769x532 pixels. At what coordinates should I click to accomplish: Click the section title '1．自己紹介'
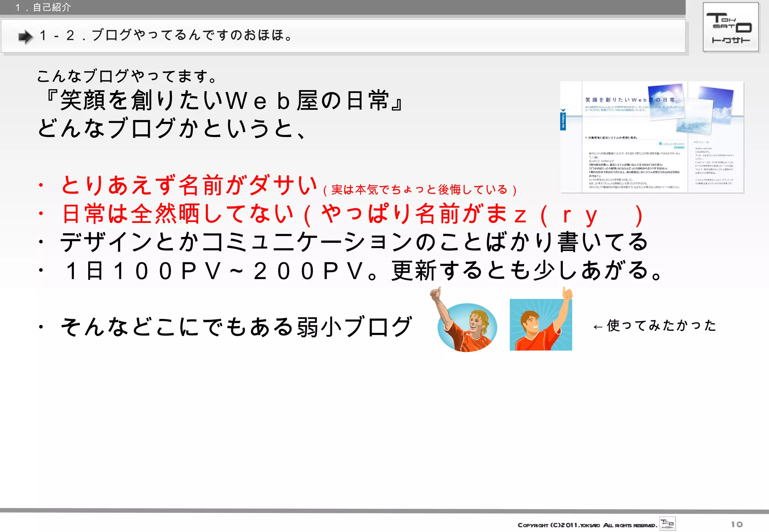click(43, 7)
